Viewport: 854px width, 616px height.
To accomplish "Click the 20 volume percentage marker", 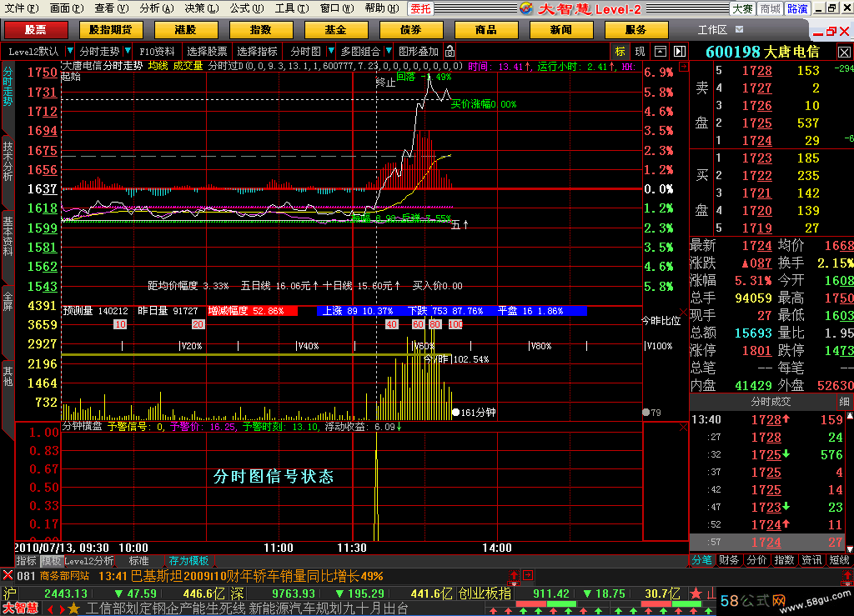I will coord(198,324).
